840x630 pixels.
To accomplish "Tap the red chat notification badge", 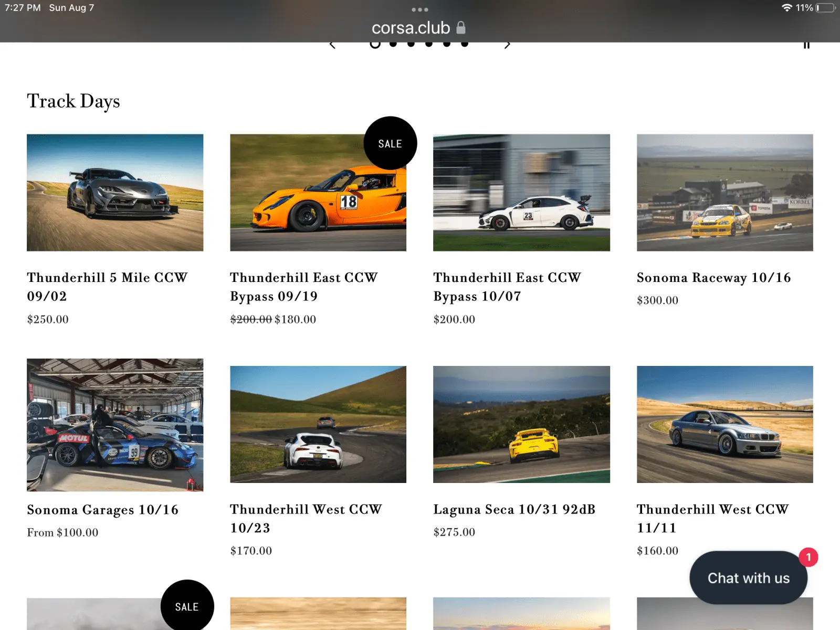I will (808, 557).
